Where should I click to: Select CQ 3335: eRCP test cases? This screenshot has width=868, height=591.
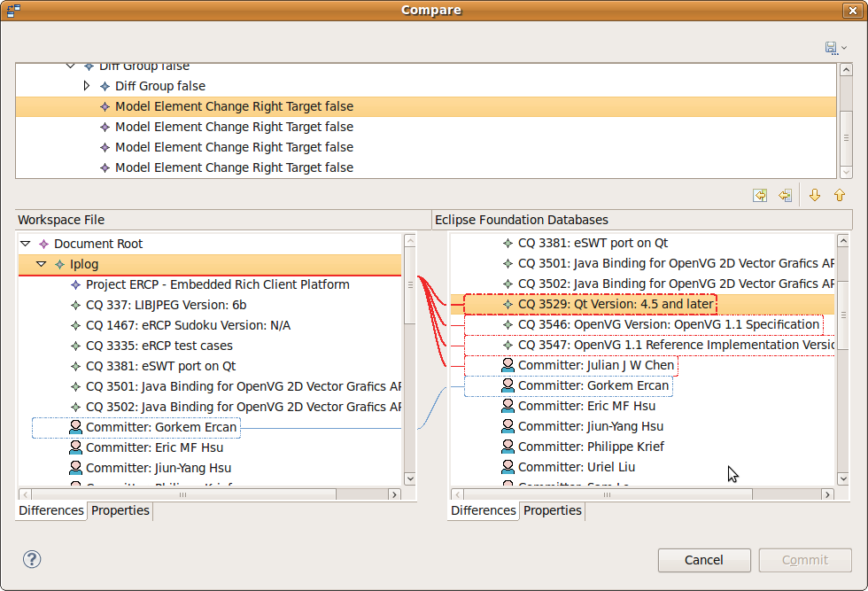coord(159,346)
